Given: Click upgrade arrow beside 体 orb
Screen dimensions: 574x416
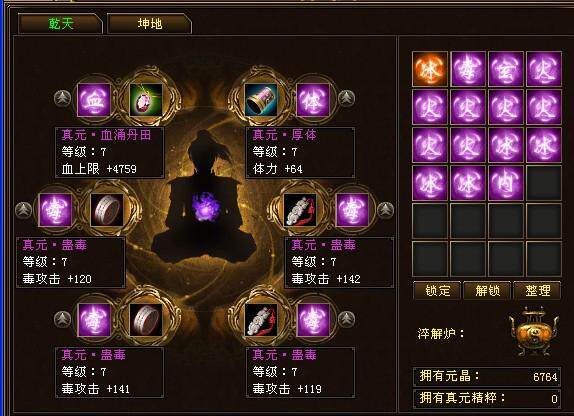Looking at the screenshot, I should [x=346, y=98].
